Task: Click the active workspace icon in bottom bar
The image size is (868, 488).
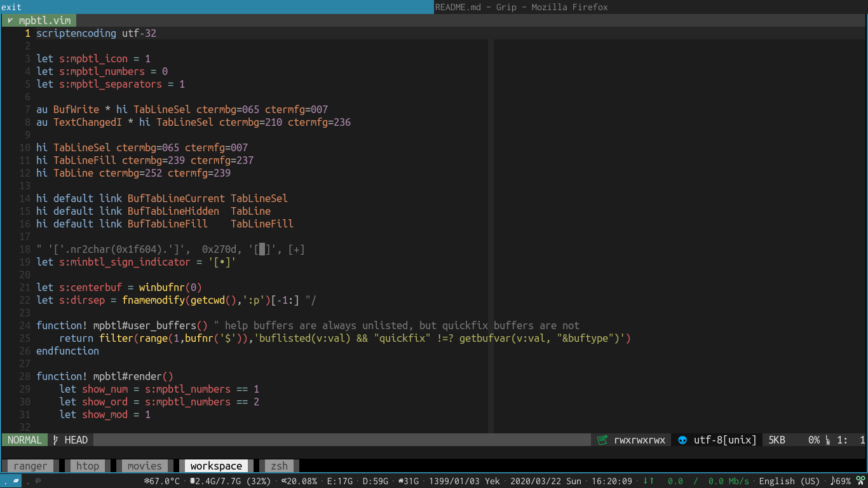Action: tap(17, 481)
